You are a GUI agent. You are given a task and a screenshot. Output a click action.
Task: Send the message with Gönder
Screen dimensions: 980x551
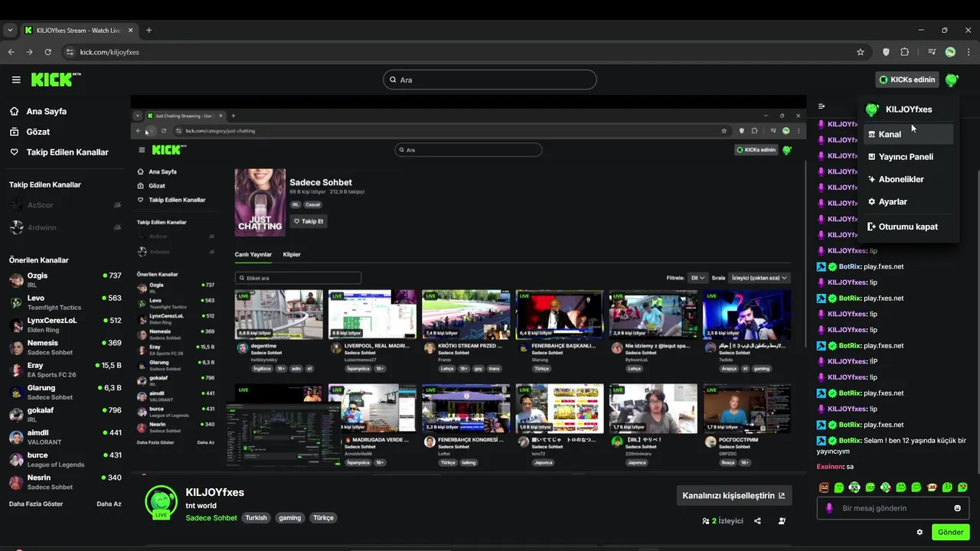(951, 532)
